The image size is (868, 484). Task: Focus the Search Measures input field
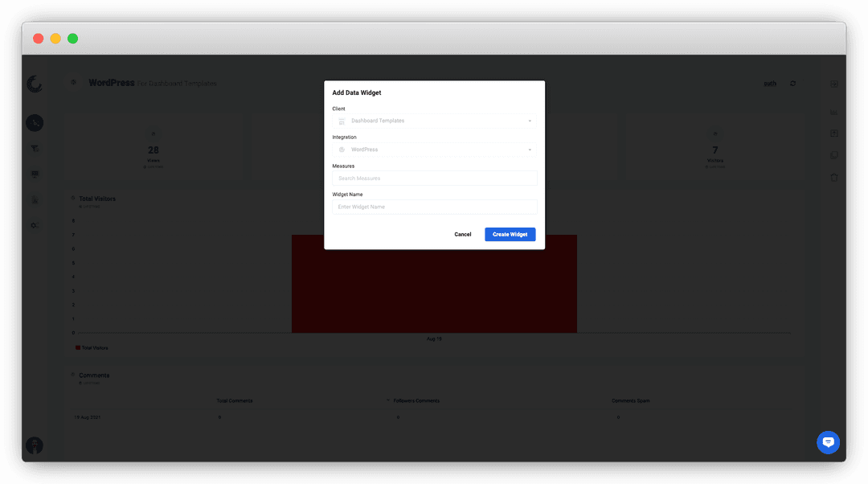click(434, 178)
